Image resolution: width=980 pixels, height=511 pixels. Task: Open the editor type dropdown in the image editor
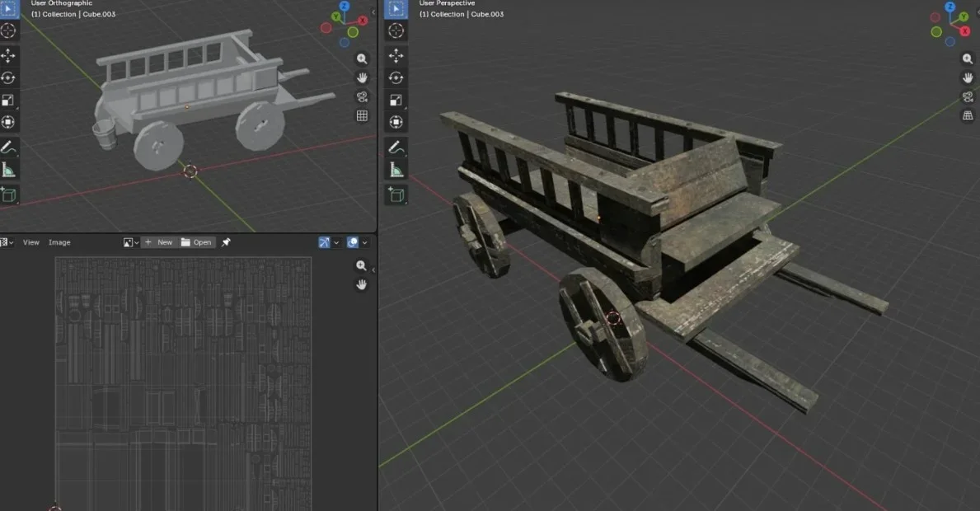pos(7,242)
